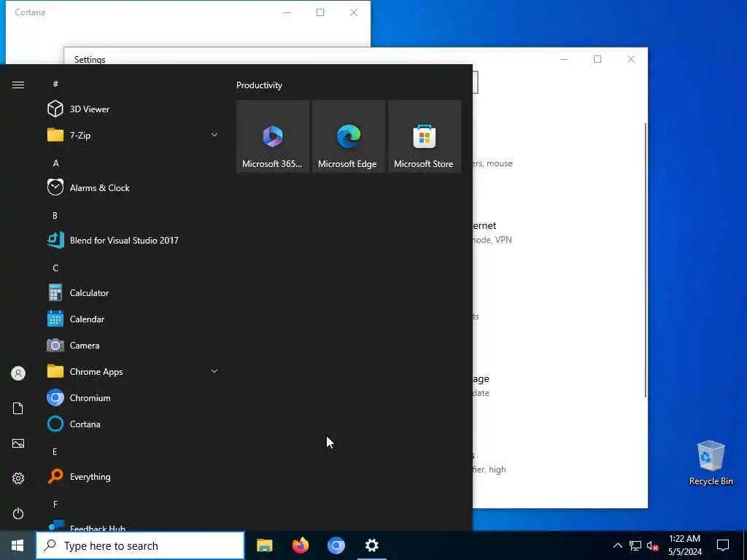Switch to Settings via taskbar gear

(x=371, y=545)
